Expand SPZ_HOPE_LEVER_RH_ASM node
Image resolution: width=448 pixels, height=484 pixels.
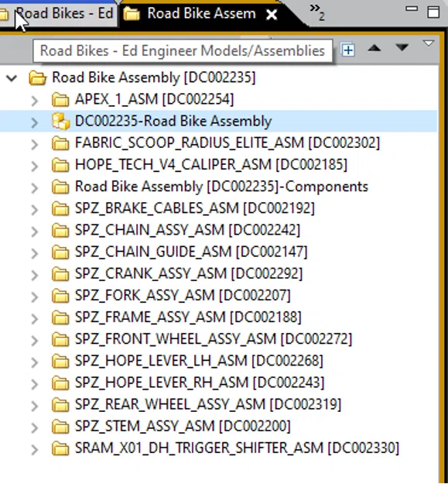coord(35,384)
